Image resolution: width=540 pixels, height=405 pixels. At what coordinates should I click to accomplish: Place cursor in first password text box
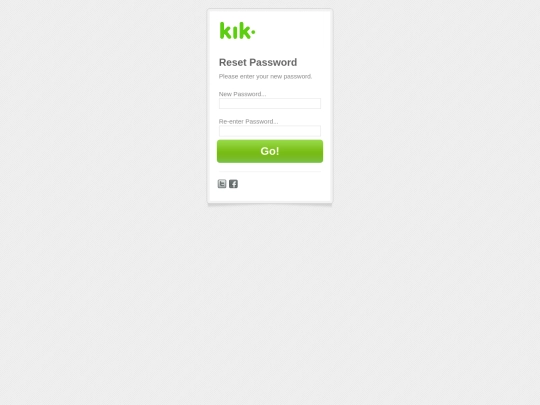tap(270, 103)
